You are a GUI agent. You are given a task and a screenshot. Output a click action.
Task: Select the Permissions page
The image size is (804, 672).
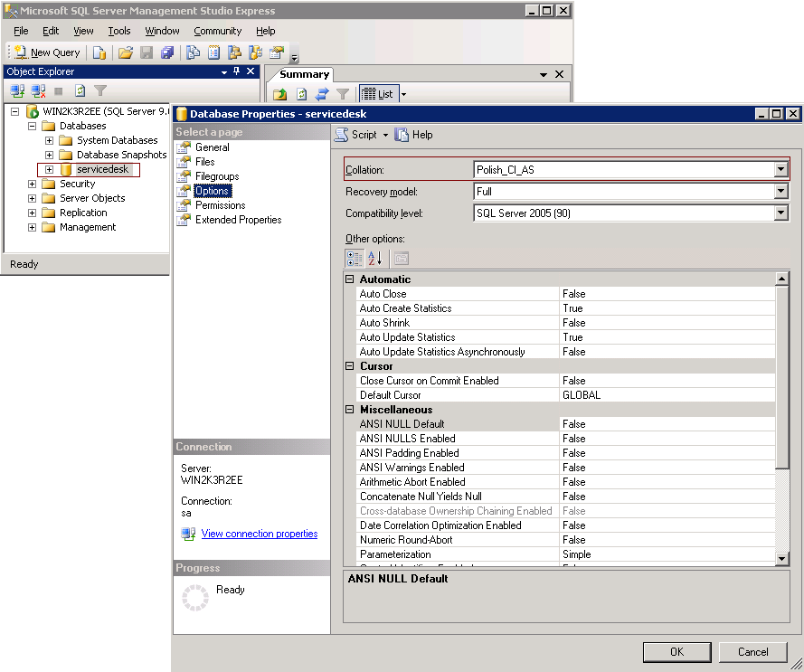pyautogui.click(x=220, y=205)
